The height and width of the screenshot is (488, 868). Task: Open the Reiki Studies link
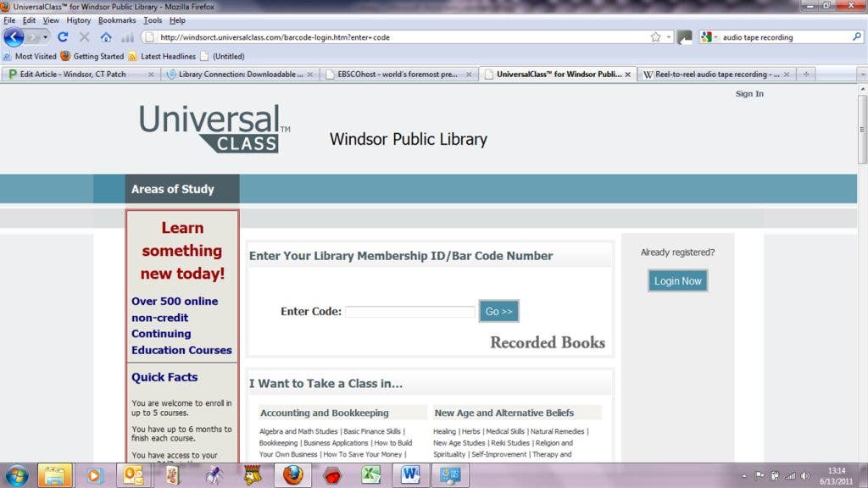coord(510,442)
